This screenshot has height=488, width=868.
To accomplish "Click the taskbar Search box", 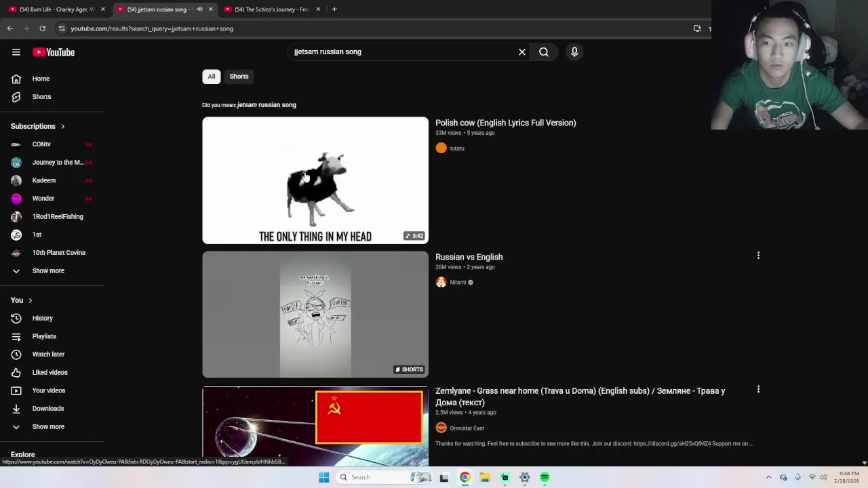I will coord(385,477).
